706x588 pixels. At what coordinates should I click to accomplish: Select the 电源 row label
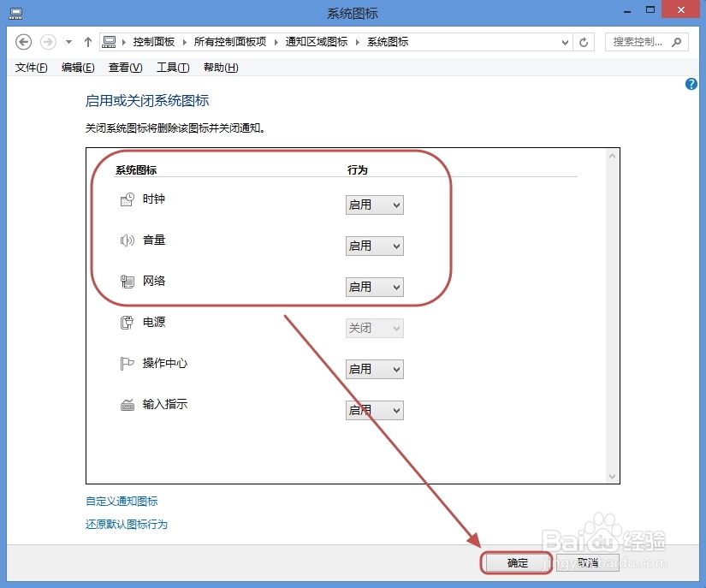coord(154,322)
